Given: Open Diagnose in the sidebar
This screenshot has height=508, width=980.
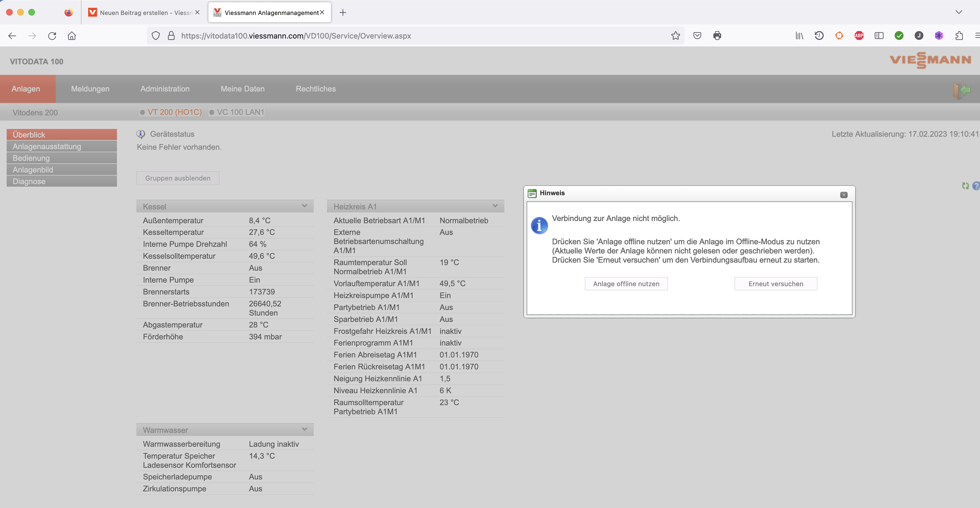Looking at the screenshot, I should click(x=62, y=181).
